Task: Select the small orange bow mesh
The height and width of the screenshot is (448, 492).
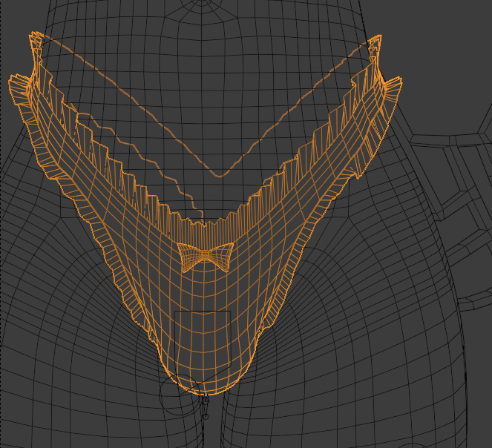Action: (x=206, y=257)
